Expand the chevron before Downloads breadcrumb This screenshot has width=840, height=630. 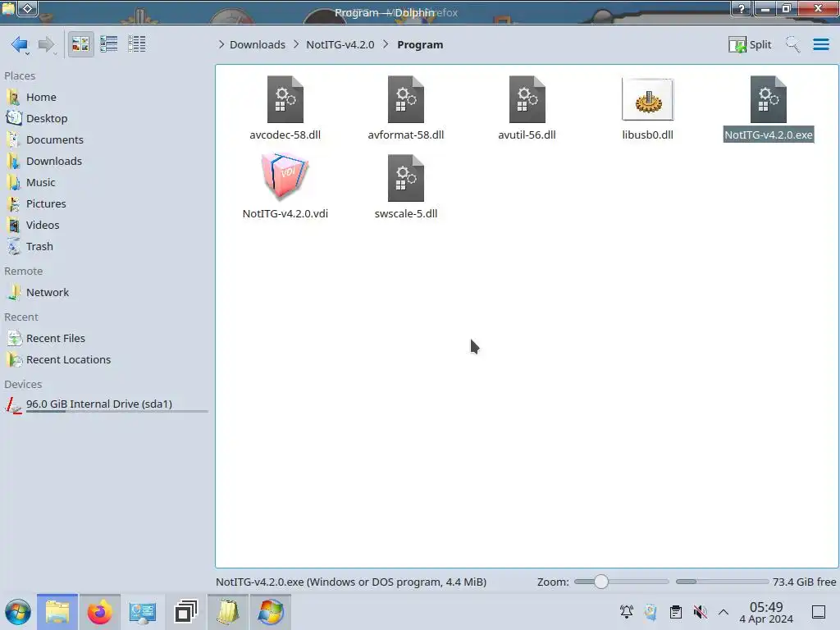pos(221,44)
